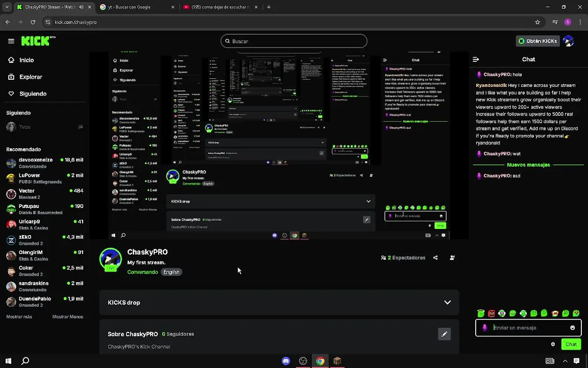Open the Minecraft block icon in the taskbar
Image resolution: width=588 pixels, height=368 pixels.
(x=337, y=361)
